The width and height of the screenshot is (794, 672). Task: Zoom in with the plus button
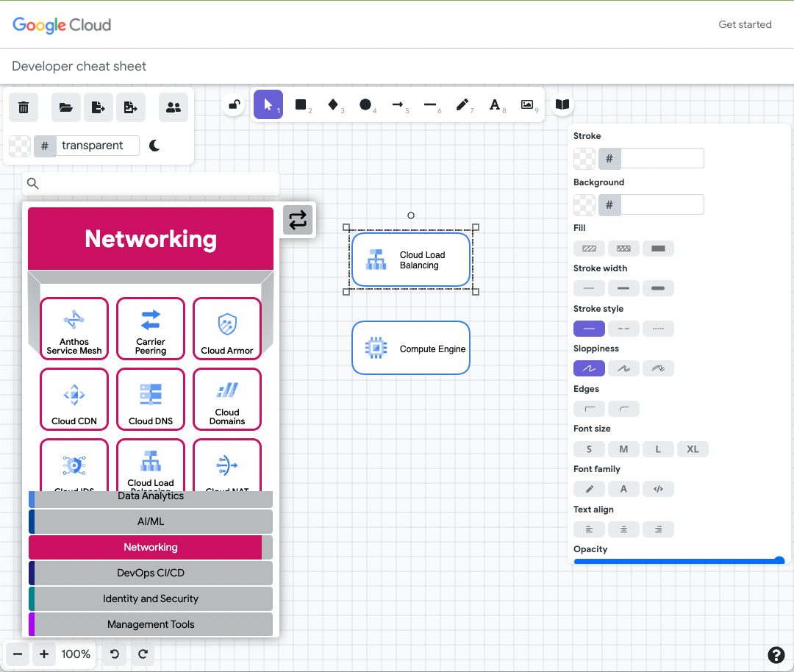(x=44, y=654)
